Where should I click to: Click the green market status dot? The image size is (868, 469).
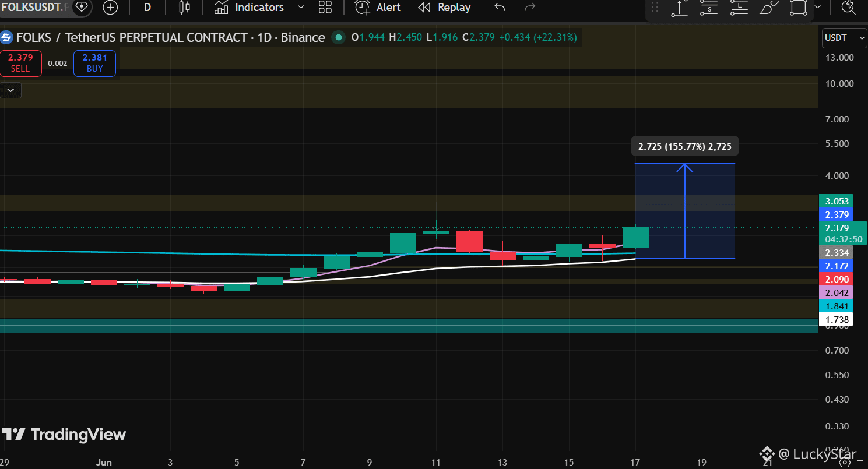point(338,38)
